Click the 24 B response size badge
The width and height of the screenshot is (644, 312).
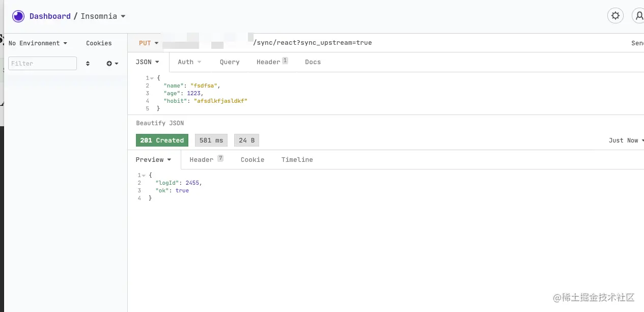247,140
